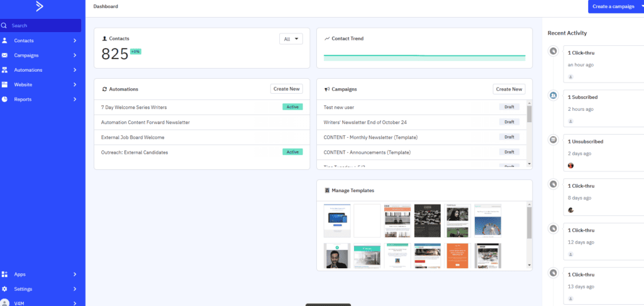Click the click-thru icon from 13 days ago
644x306 pixels.
pyautogui.click(x=553, y=273)
